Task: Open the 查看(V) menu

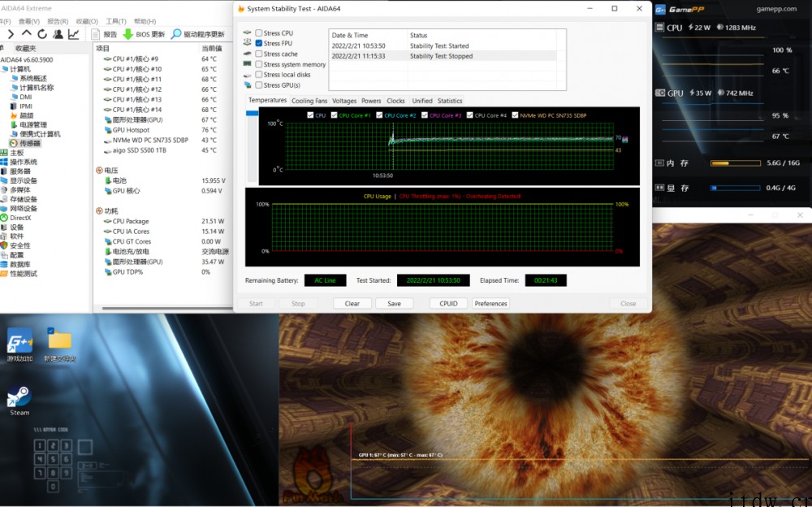Action: tap(29, 21)
